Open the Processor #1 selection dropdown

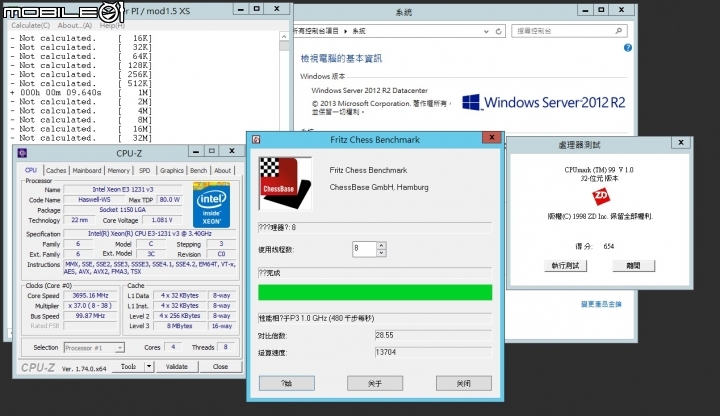point(94,348)
